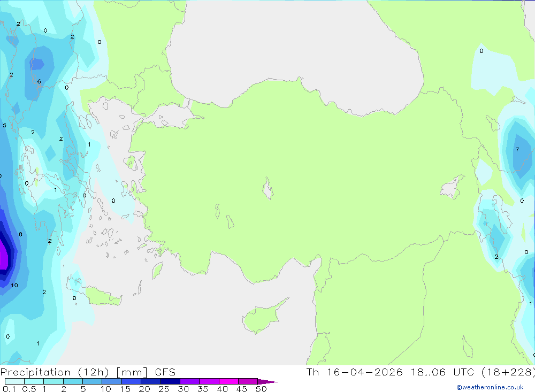Click the 0.1–0.5 mm legend color swatch

coord(14,381)
